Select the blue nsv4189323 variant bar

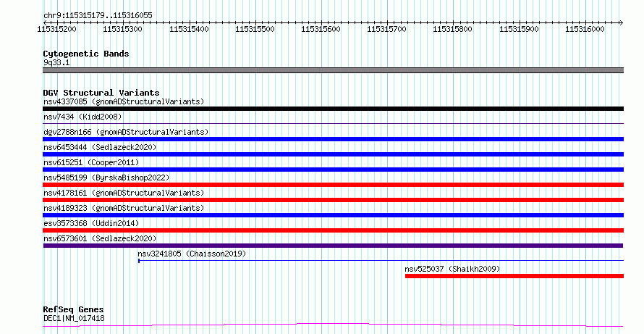333,215
